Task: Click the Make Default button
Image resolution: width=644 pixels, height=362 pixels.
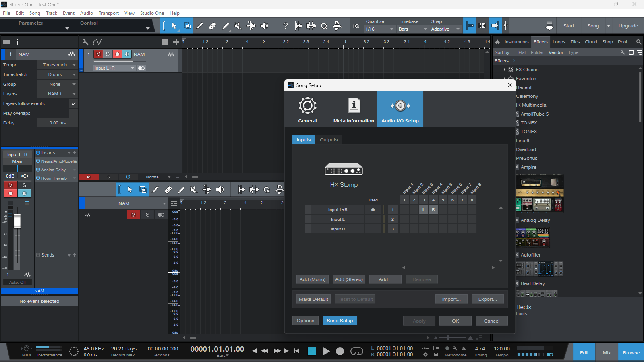Action: click(313, 299)
